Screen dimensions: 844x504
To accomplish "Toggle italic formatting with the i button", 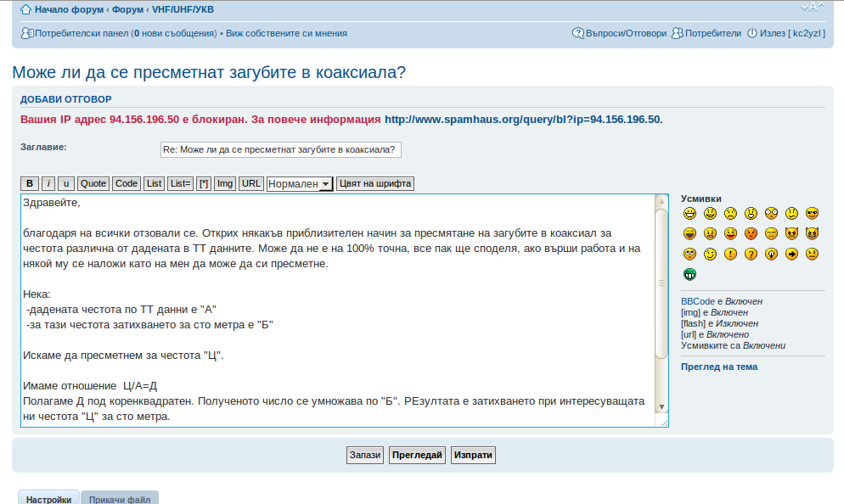I will pos(48,183).
